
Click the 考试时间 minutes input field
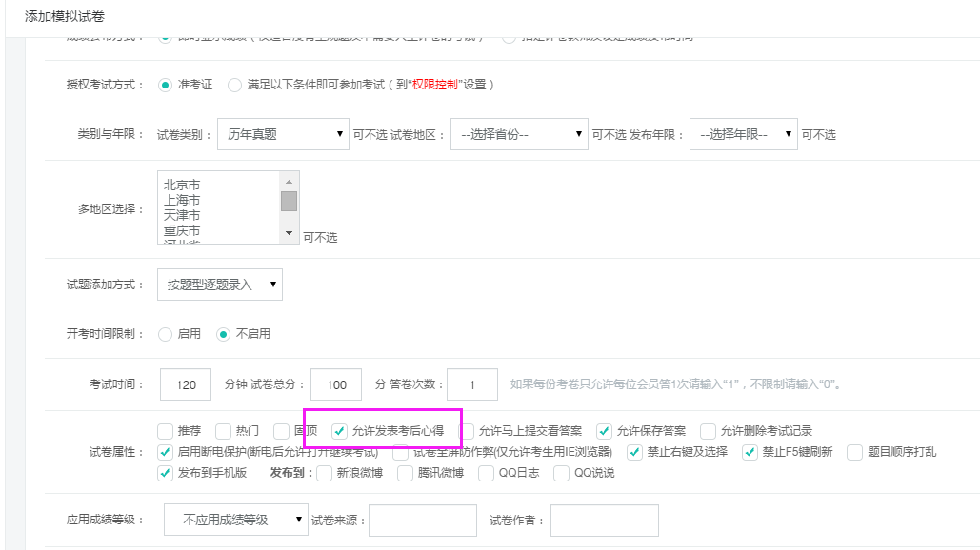point(186,384)
